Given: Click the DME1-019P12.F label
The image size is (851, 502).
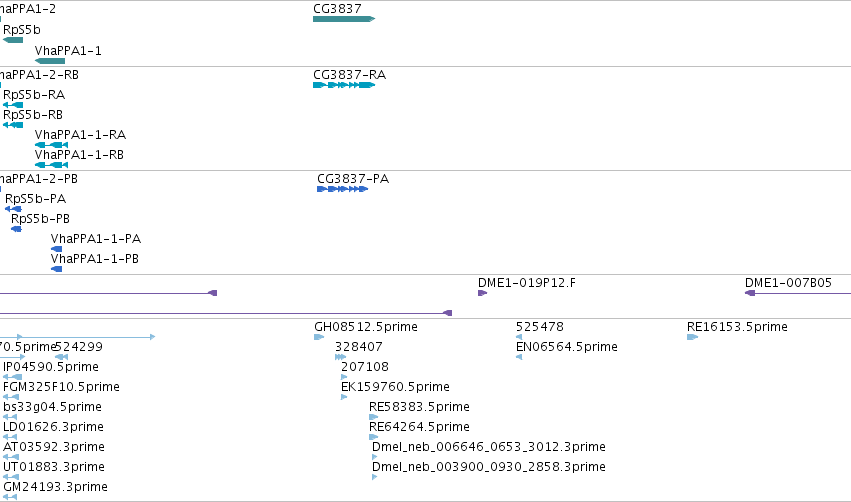Looking at the screenshot, I should [x=526, y=283].
